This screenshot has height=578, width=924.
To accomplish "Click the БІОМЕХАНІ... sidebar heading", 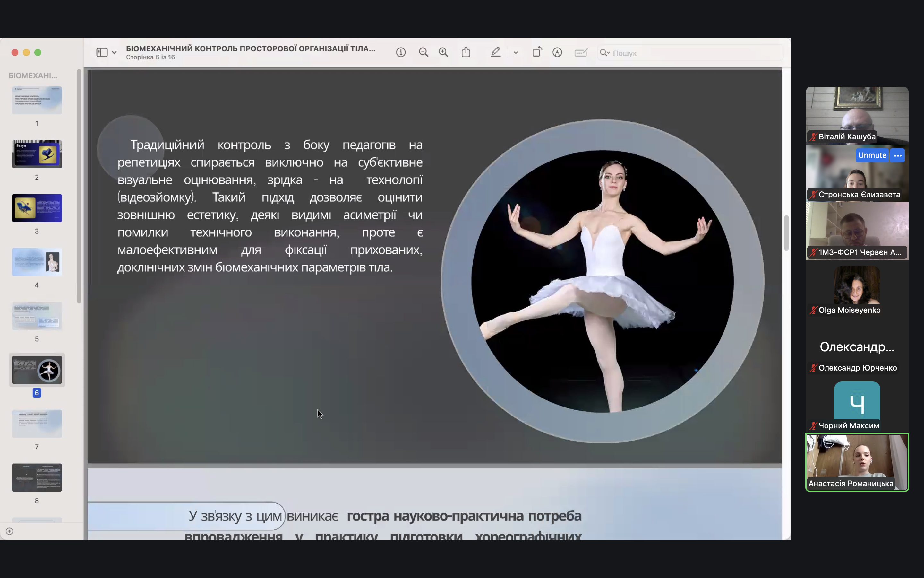I will (33, 76).
